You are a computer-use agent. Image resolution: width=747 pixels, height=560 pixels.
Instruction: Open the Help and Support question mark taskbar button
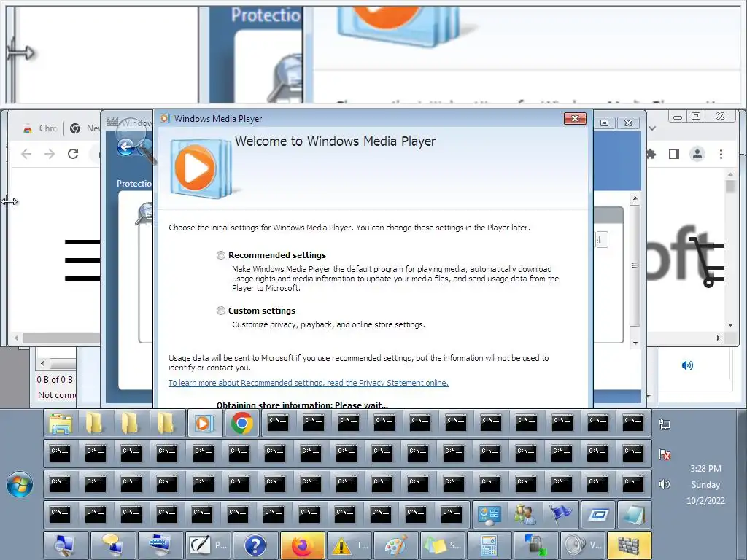pyautogui.click(x=255, y=545)
